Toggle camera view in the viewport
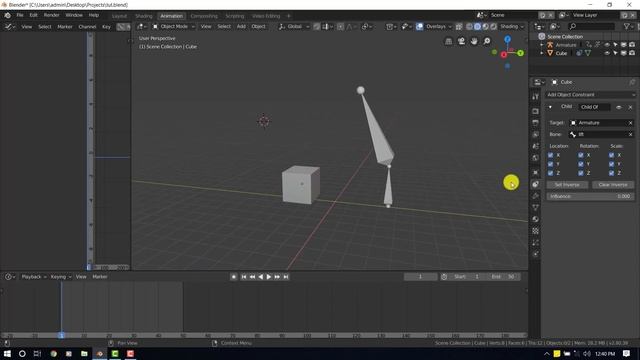Viewport: 640px width, 360px height. (461, 41)
